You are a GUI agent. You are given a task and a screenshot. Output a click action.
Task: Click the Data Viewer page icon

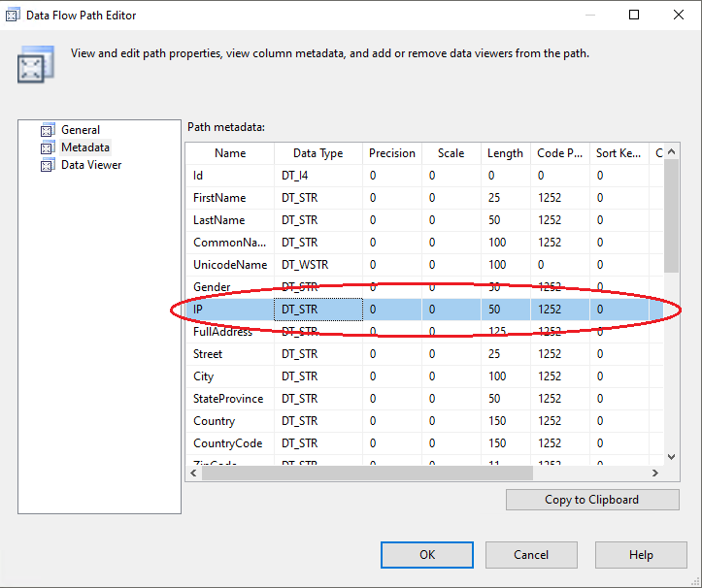[x=46, y=165]
